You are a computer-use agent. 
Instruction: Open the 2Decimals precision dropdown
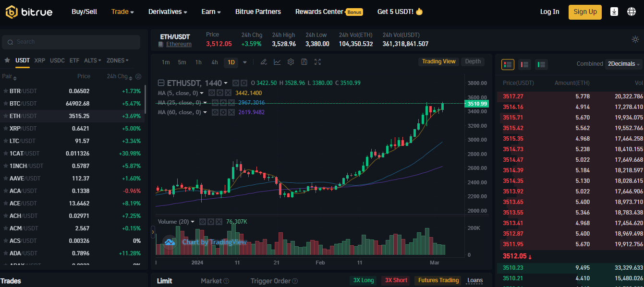click(622, 64)
